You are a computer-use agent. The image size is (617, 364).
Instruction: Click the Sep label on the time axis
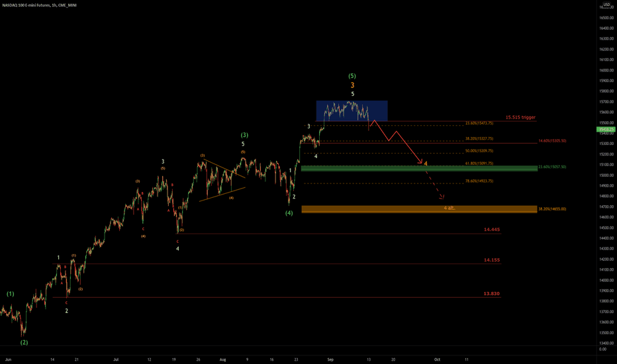point(330,359)
